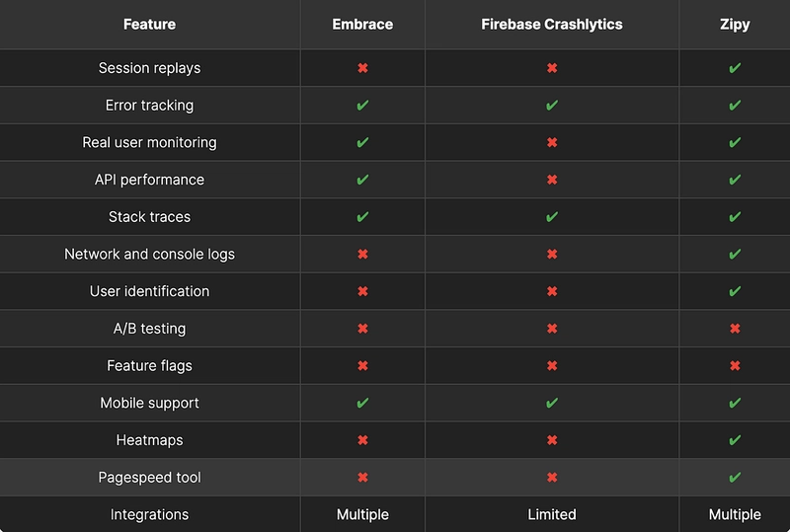790x532 pixels.
Task: Click Firebase Crashlytics' check for Error tracking
Action: click(552, 106)
